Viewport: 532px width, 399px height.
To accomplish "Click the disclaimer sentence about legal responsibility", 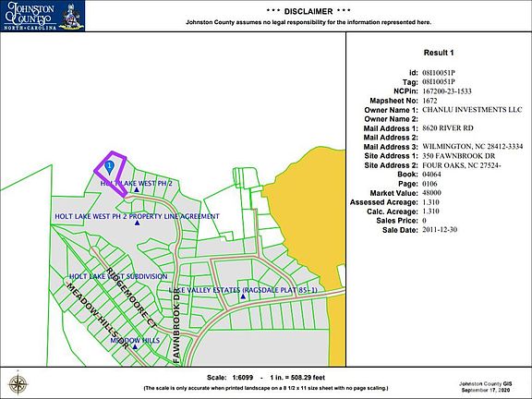I will click(308, 22).
